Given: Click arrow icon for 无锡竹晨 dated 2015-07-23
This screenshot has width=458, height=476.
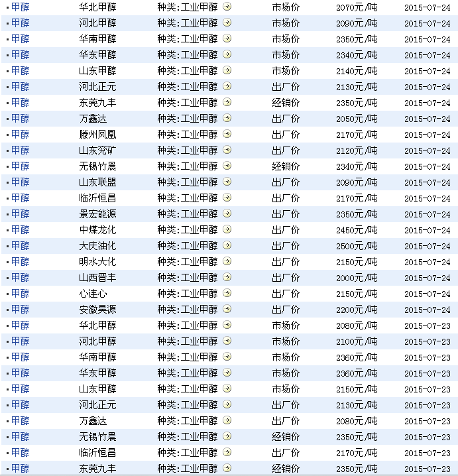Looking at the screenshot, I should click(227, 436).
